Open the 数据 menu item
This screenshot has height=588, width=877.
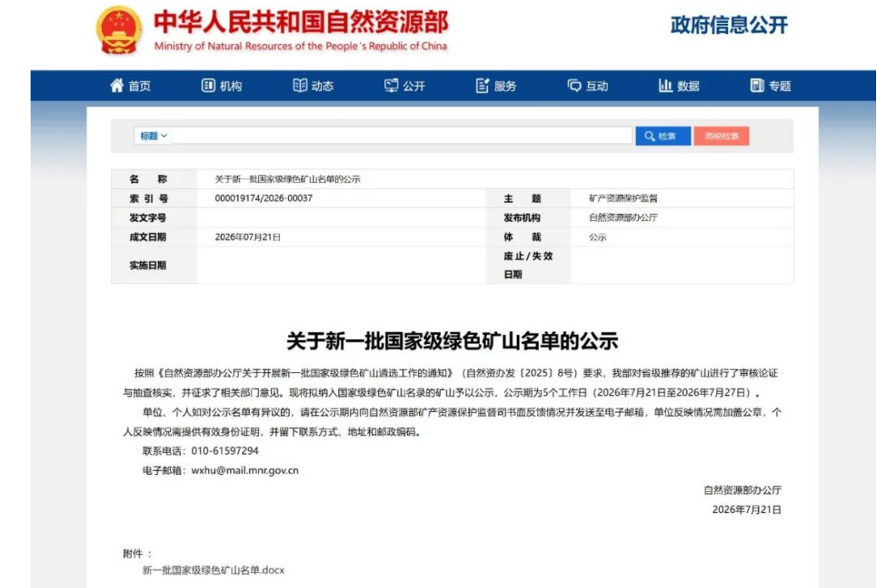(688, 86)
